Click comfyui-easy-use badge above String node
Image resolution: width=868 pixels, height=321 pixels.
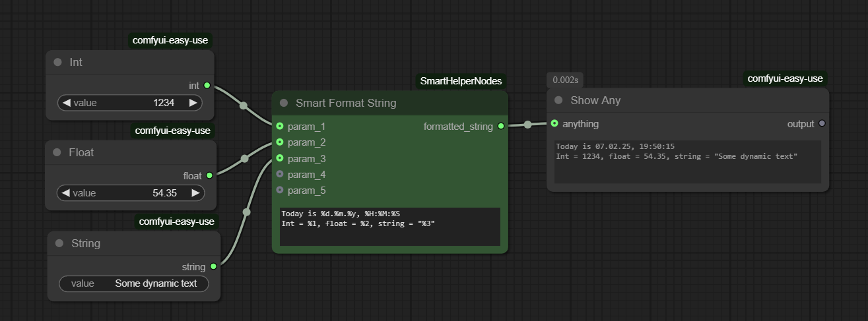[x=177, y=221]
